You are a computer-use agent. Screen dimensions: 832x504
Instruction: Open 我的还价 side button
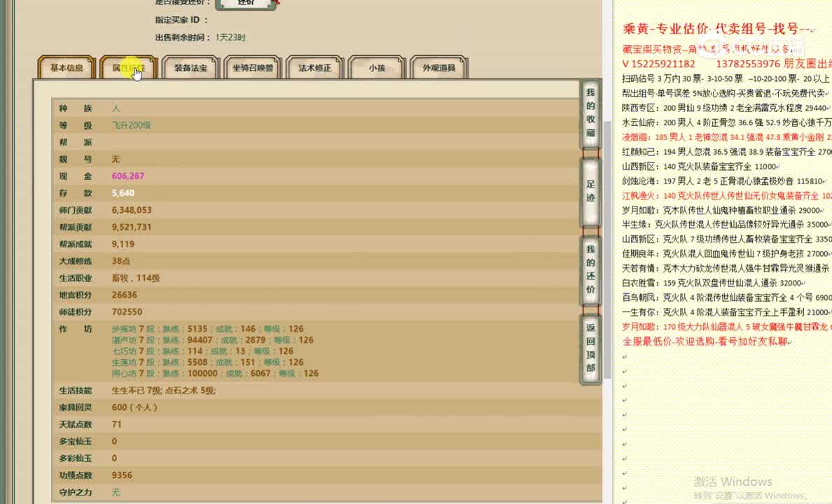coord(590,269)
